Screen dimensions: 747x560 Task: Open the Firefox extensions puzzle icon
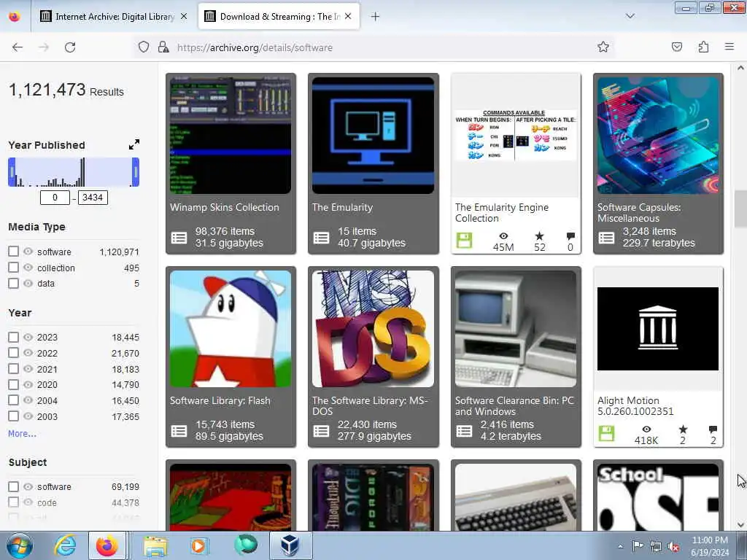(704, 47)
